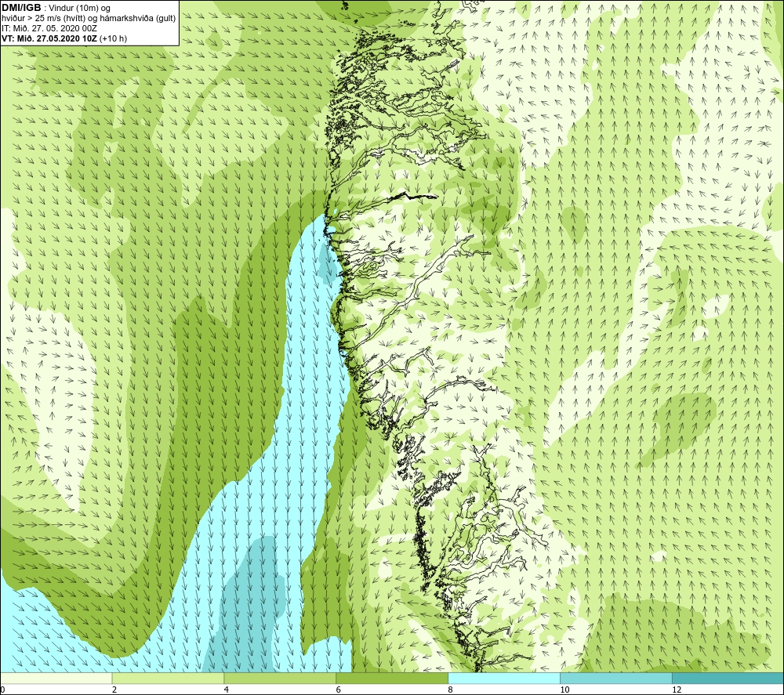Click the scale label '10' under color bar
The image size is (784, 695).
(x=564, y=690)
